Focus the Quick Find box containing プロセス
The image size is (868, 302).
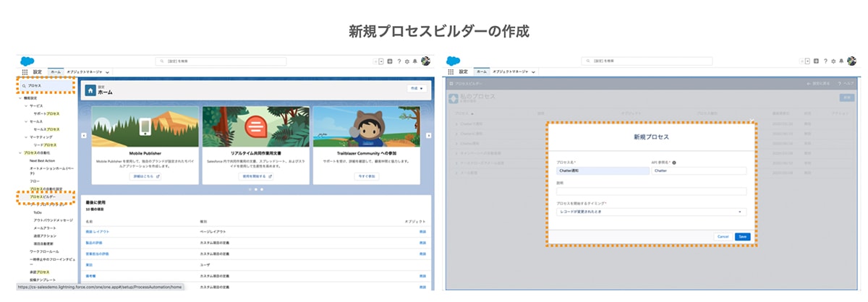(x=46, y=85)
